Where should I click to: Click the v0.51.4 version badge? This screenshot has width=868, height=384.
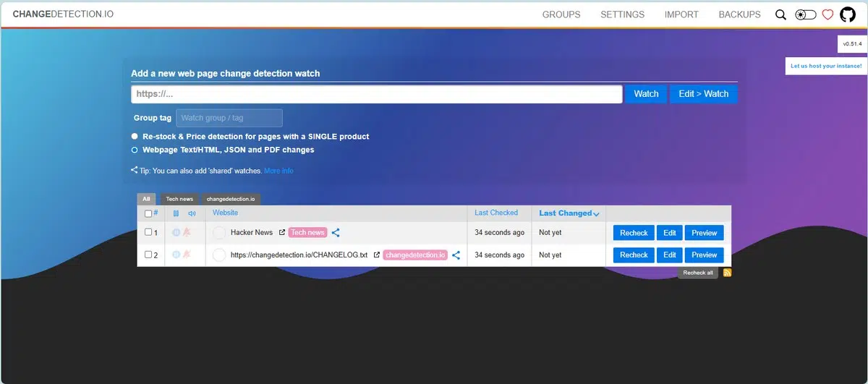pyautogui.click(x=852, y=44)
